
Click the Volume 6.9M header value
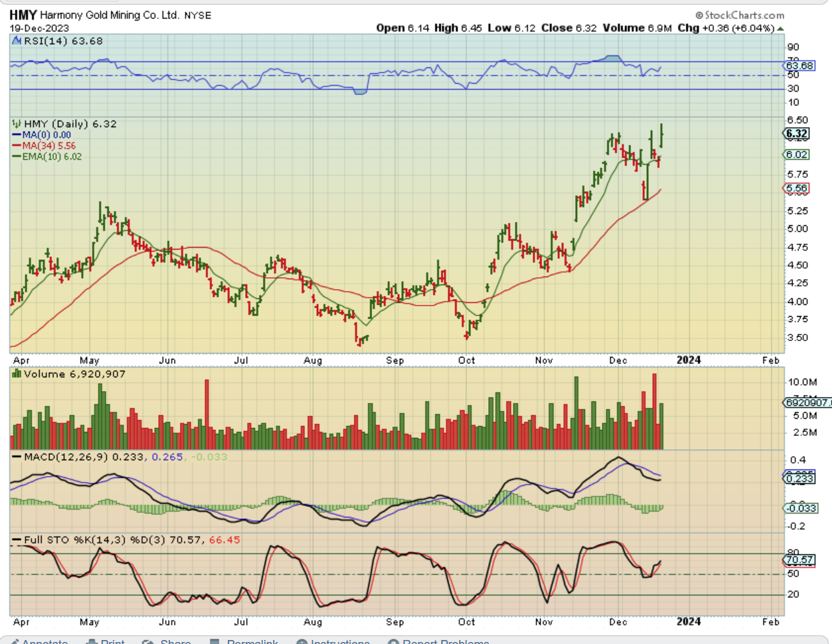637,28
